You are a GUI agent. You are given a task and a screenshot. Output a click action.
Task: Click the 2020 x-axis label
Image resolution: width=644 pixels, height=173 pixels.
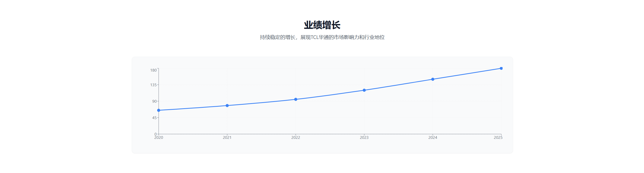tap(159, 138)
